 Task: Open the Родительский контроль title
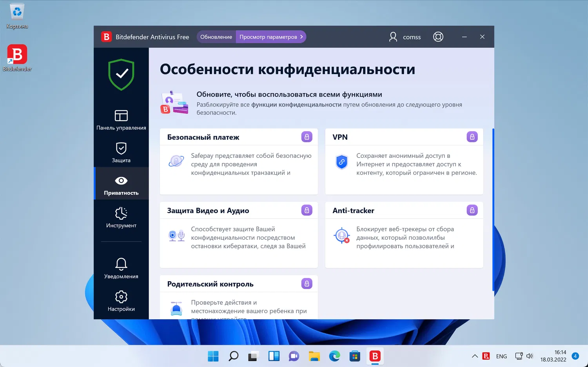click(x=210, y=284)
